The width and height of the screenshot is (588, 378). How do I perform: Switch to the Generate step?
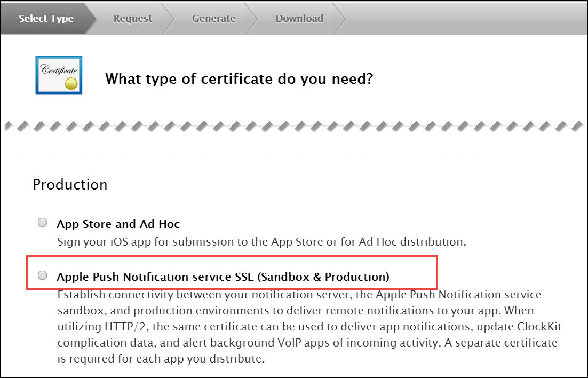click(213, 18)
